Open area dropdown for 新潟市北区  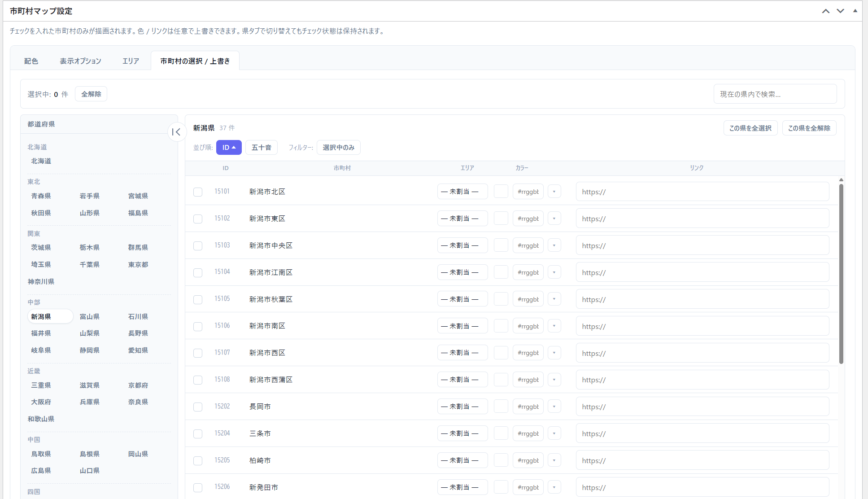pyautogui.click(x=462, y=192)
